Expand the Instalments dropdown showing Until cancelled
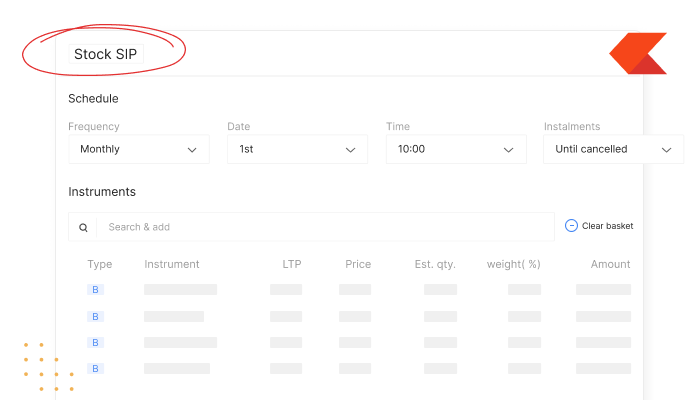700x400 pixels. pyautogui.click(x=613, y=149)
